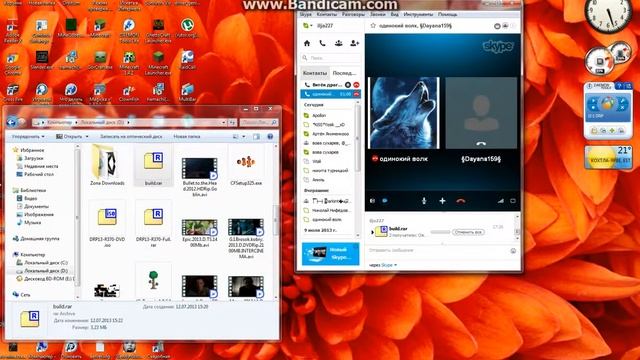Expand build.rar transfer details arrow
Image resolution: width=640 pixels, height=360 pixels.
tap(372, 232)
